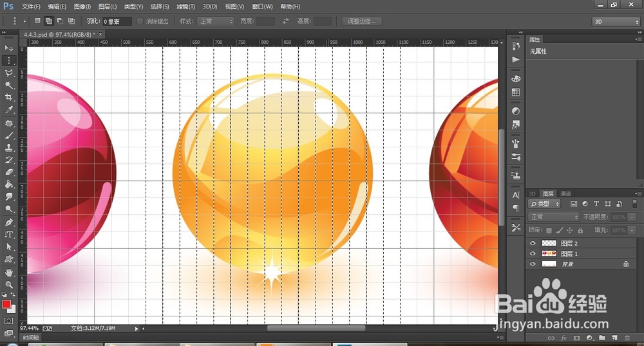Screen dimensions: 644x346
Task: Open the Character panel icon
Action: click(516, 195)
